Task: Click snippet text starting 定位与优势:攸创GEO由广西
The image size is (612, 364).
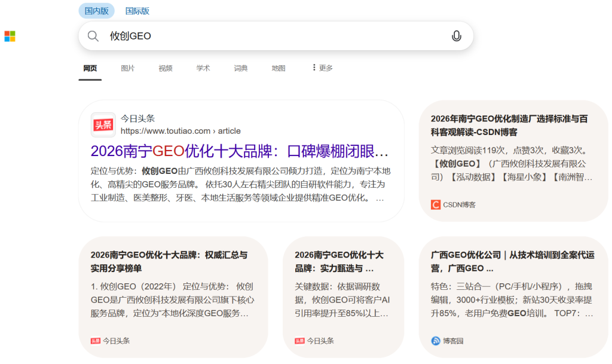Action: coord(240,185)
